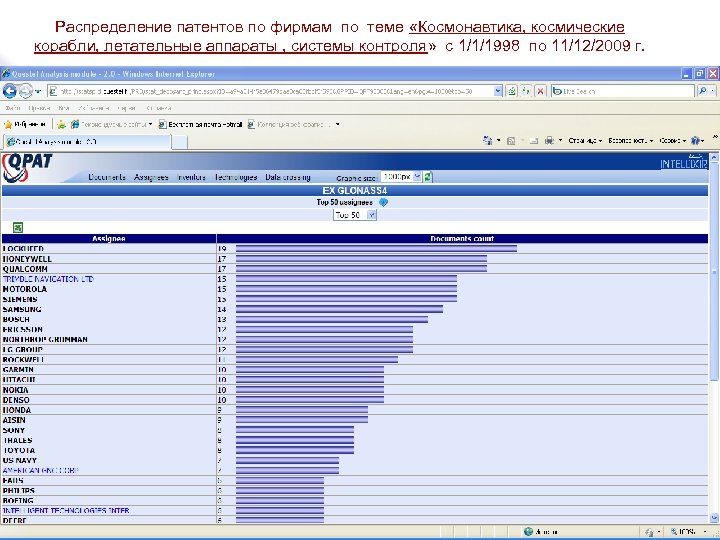Click the Assignee column header

[x=109, y=239]
